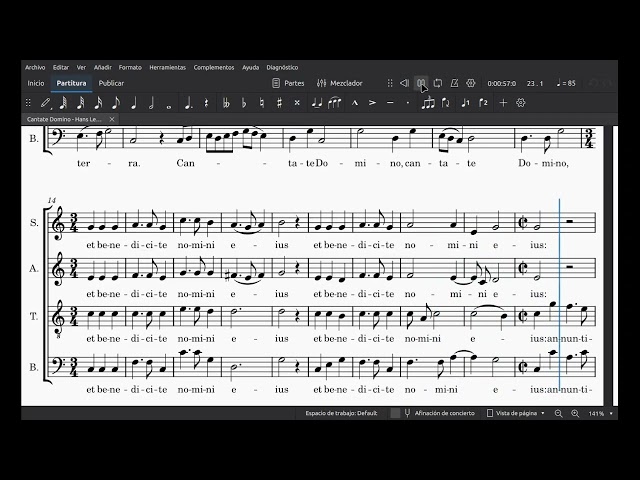640x480 pixels.
Task: Select the 32nd note duration
Action: (80, 103)
